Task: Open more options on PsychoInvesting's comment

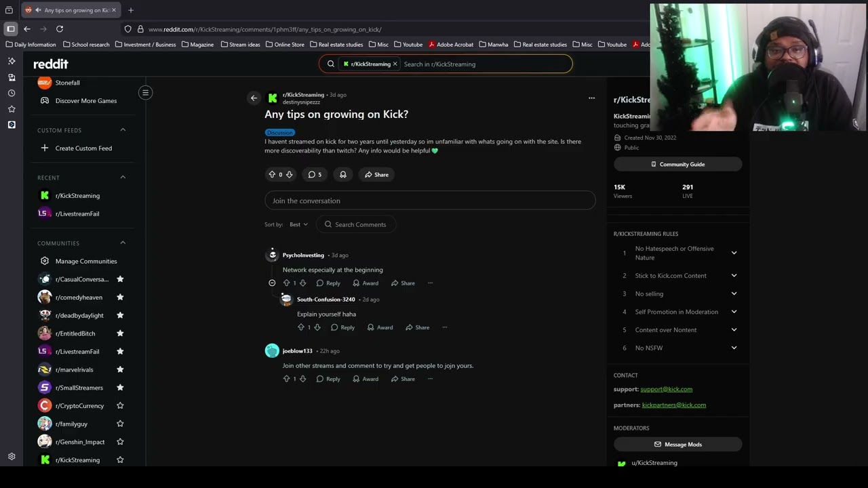Action: (430, 283)
